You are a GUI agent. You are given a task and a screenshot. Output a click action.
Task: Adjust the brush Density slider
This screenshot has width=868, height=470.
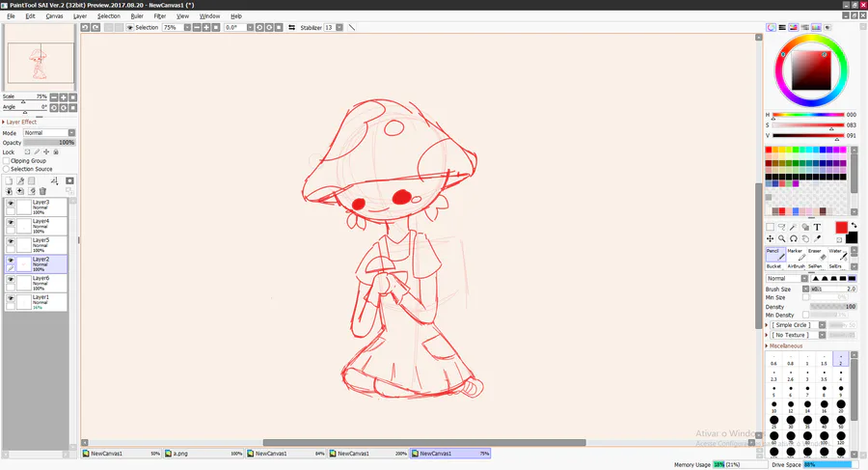[833, 307]
